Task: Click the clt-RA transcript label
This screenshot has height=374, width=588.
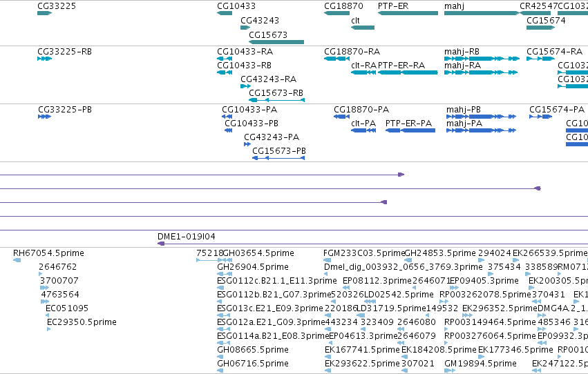Action: point(363,65)
